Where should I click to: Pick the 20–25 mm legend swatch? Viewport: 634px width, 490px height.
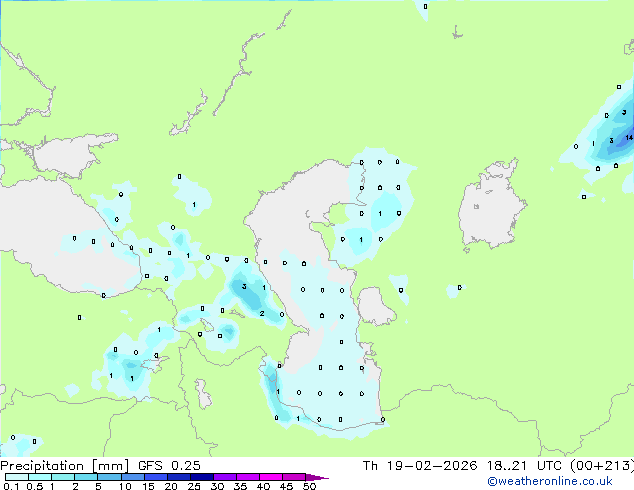[x=178, y=477]
